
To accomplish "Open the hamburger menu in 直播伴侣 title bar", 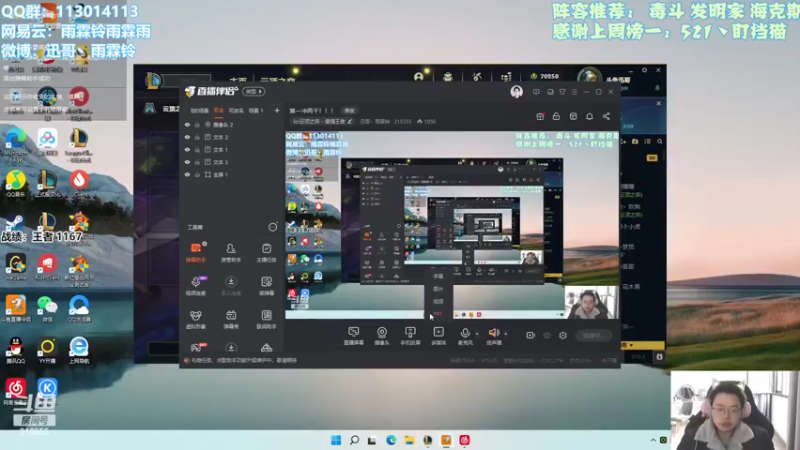I will coord(574,92).
